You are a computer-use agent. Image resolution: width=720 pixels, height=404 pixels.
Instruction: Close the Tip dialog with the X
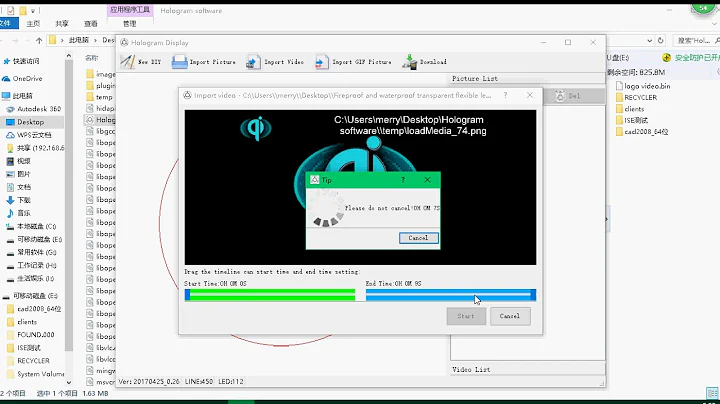tap(428, 180)
